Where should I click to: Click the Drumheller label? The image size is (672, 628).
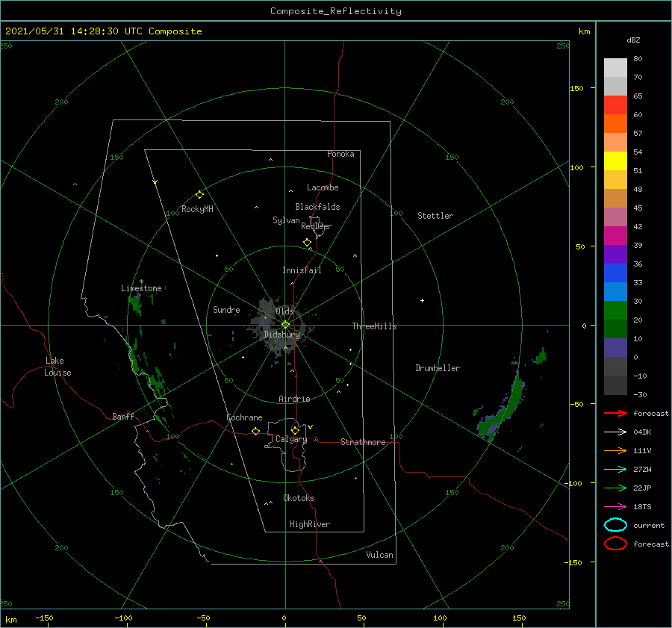(438, 368)
